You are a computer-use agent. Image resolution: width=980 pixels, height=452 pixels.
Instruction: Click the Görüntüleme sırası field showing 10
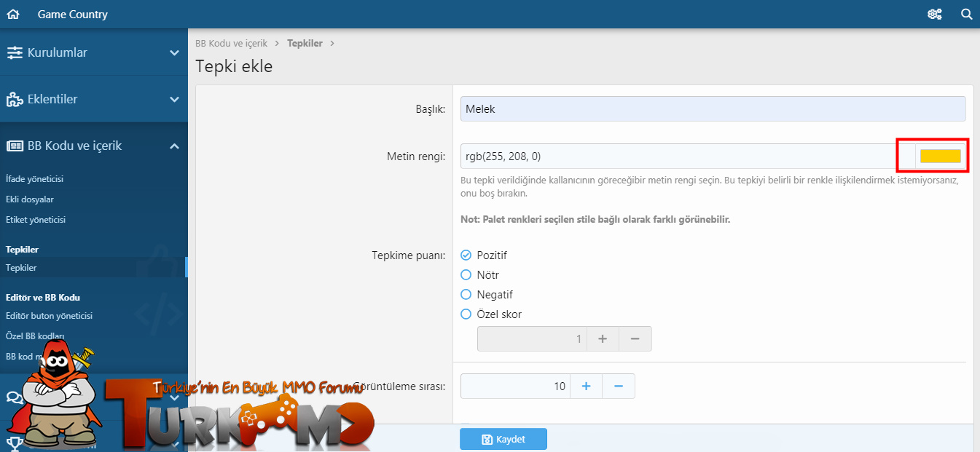click(515, 386)
